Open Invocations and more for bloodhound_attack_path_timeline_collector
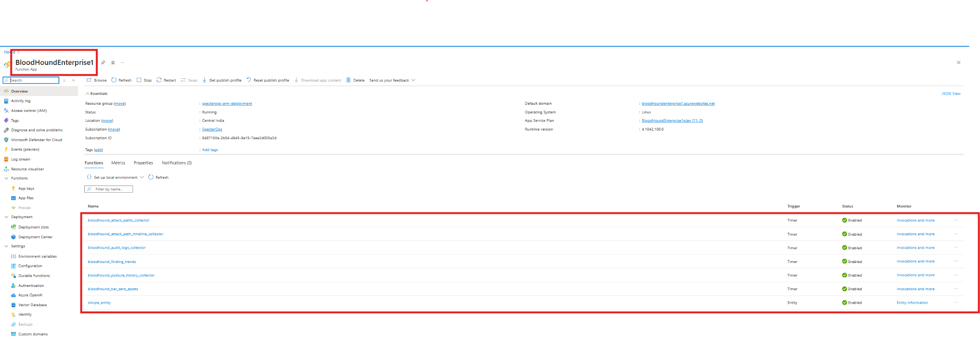 (915, 234)
